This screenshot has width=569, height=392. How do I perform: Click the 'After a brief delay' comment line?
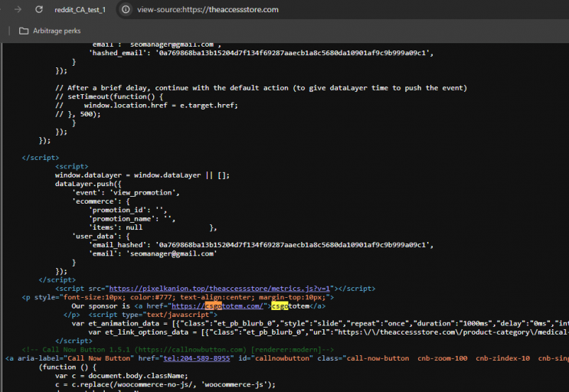click(x=261, y=88)
